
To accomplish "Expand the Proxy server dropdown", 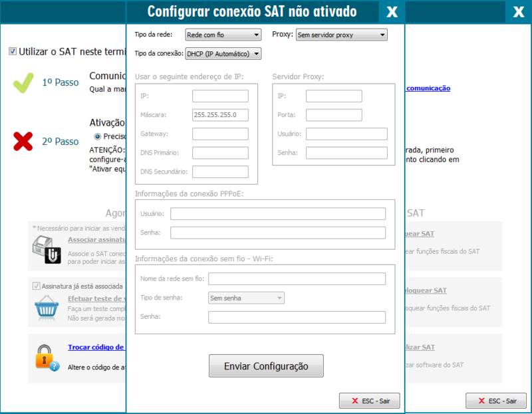I will pos(341,35).
